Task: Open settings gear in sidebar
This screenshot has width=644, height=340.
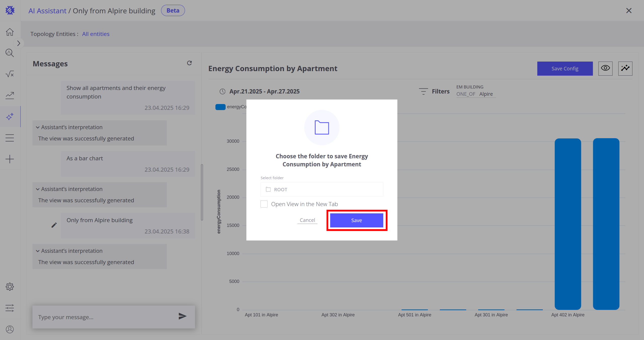Action: [10, 287]
